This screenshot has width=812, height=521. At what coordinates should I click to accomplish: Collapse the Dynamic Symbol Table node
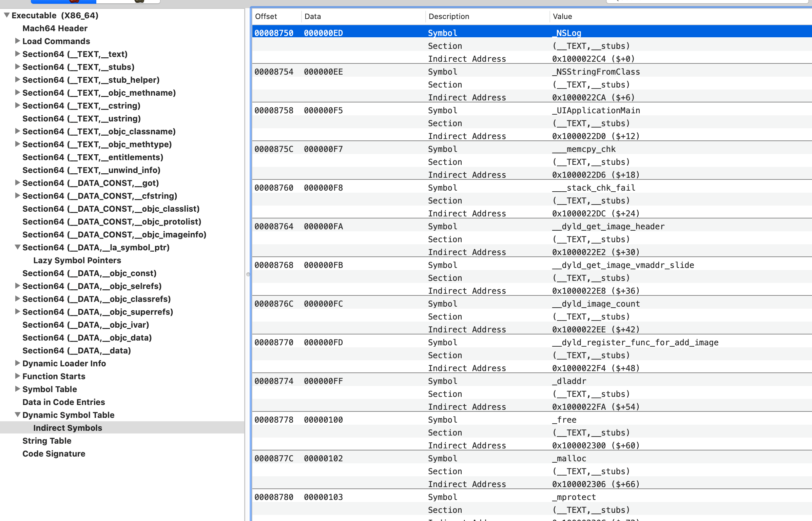point(17,415)
